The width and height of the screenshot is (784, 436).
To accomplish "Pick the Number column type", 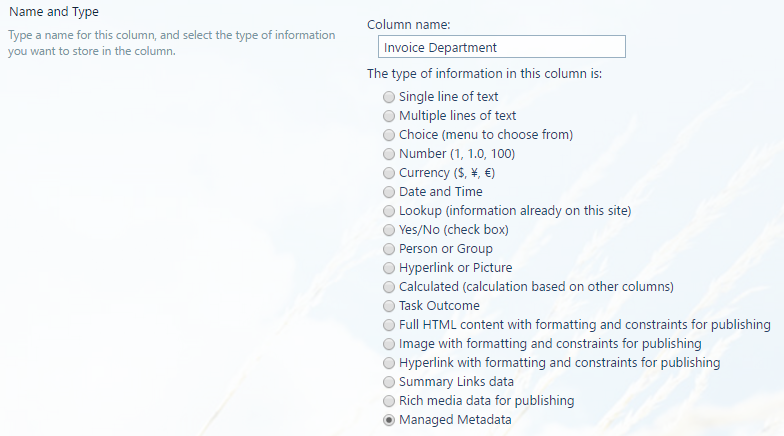I will 389,154.
